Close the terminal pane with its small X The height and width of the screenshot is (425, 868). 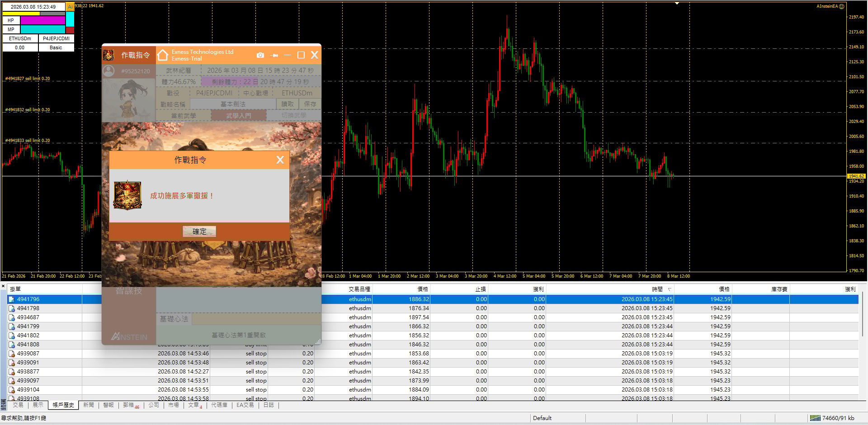pos(3,286)
